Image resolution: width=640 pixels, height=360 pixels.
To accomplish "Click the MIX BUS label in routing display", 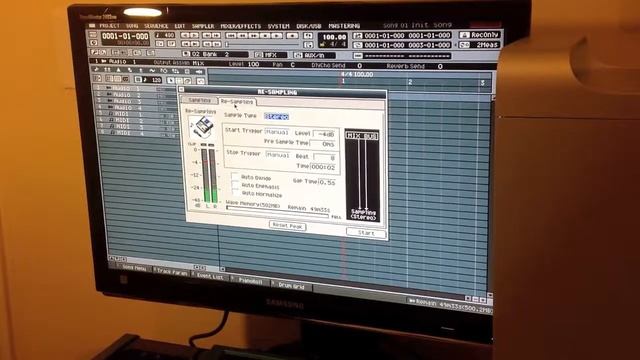I will pos(362,136).
